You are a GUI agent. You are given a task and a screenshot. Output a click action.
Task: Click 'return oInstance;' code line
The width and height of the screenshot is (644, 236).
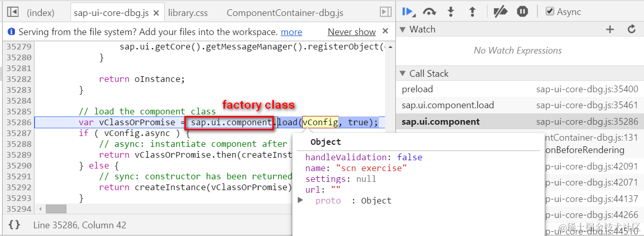point(142,79)
